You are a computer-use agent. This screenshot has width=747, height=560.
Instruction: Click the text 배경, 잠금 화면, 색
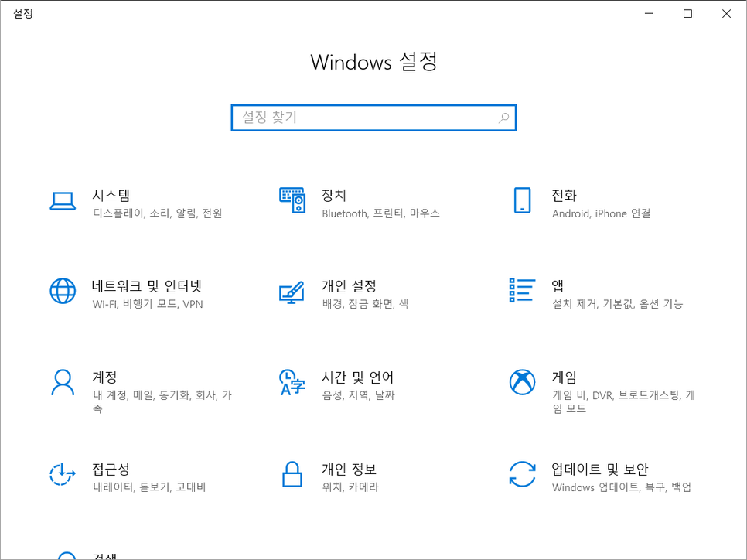(x=366, y=304)
